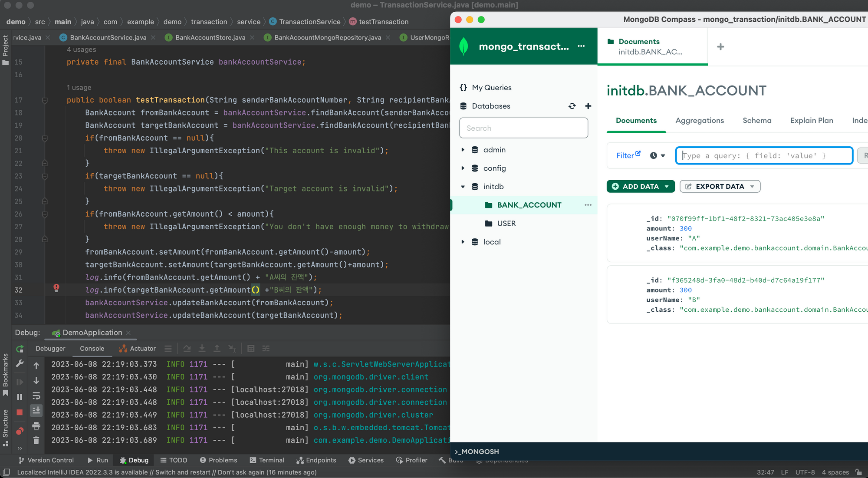The height and width of the screenshot is (478, 868).
Task: Open debug settings wrench icon
Action: tap(20, 364)
